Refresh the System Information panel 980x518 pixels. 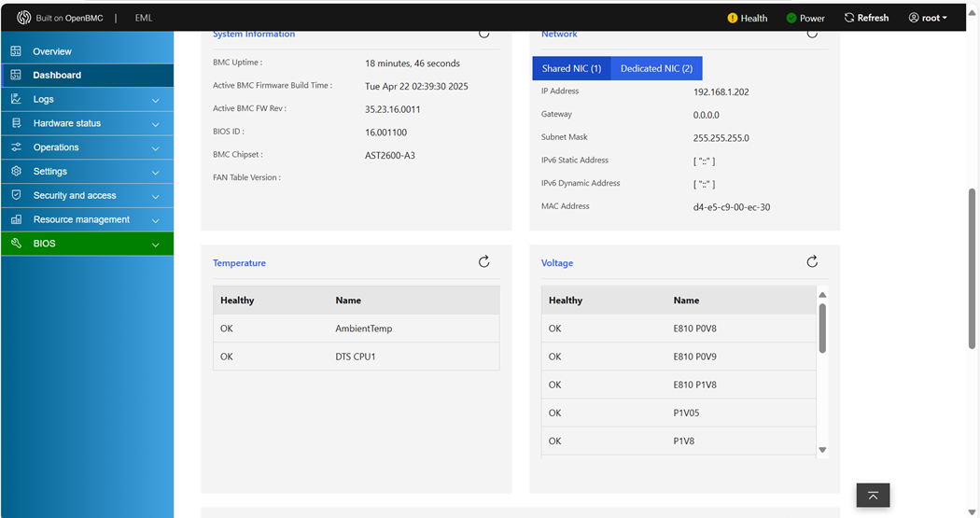tap(483, 35)
